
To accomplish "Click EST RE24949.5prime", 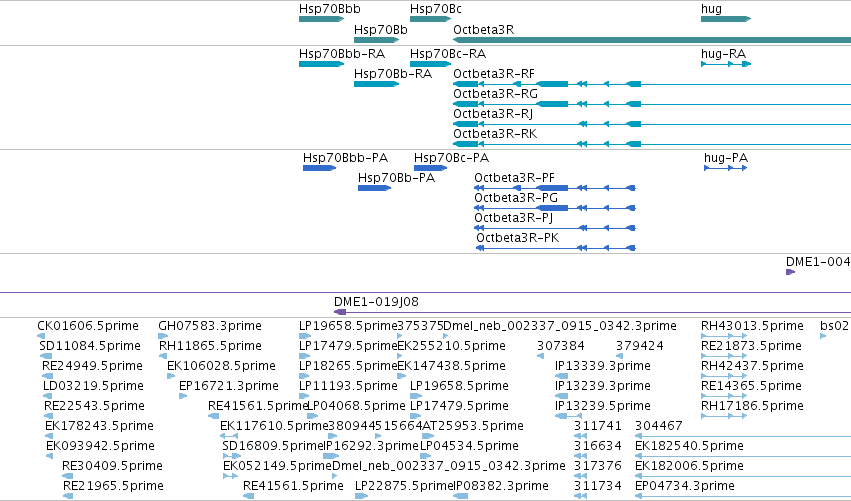I will click(92, 366).
